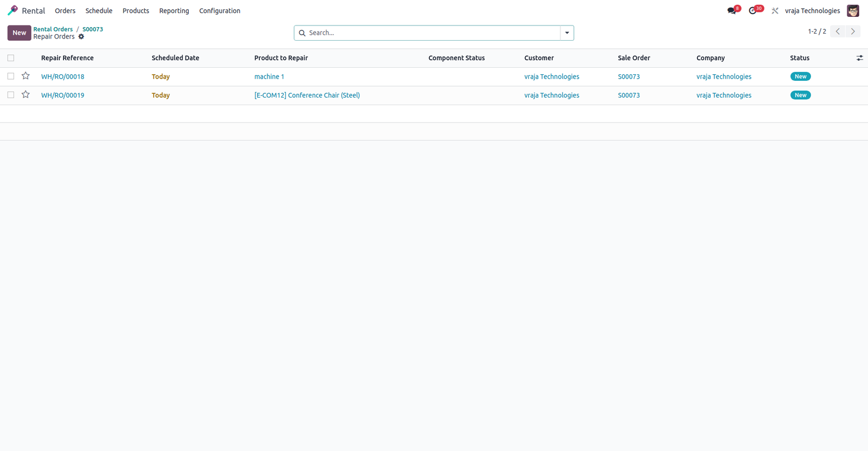The width and height of the screenshot is (868, 451).
Task: Open the Reporting menu
Action: [174, 11]
